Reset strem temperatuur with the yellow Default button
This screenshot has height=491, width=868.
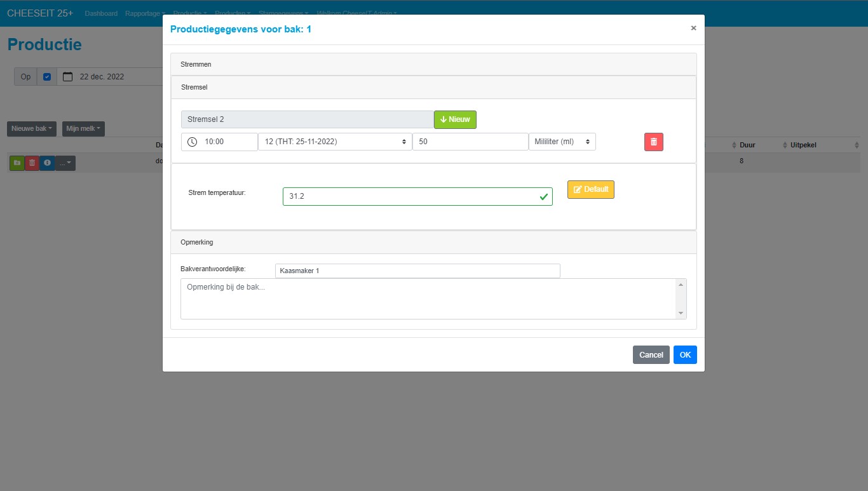pyautogui.click(x=590, y=189)
